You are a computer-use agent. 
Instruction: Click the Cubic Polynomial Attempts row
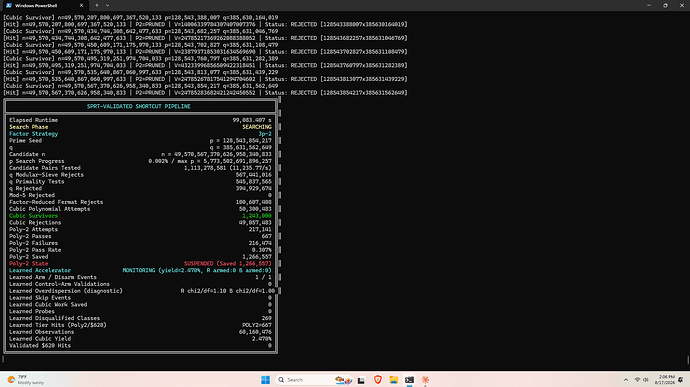click(140, 209)
